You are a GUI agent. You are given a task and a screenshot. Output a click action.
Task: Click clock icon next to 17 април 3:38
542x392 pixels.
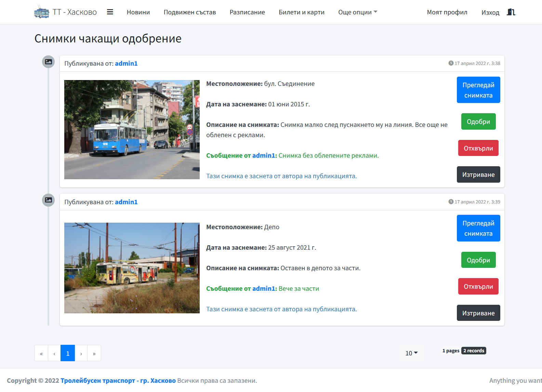point(451,63)
